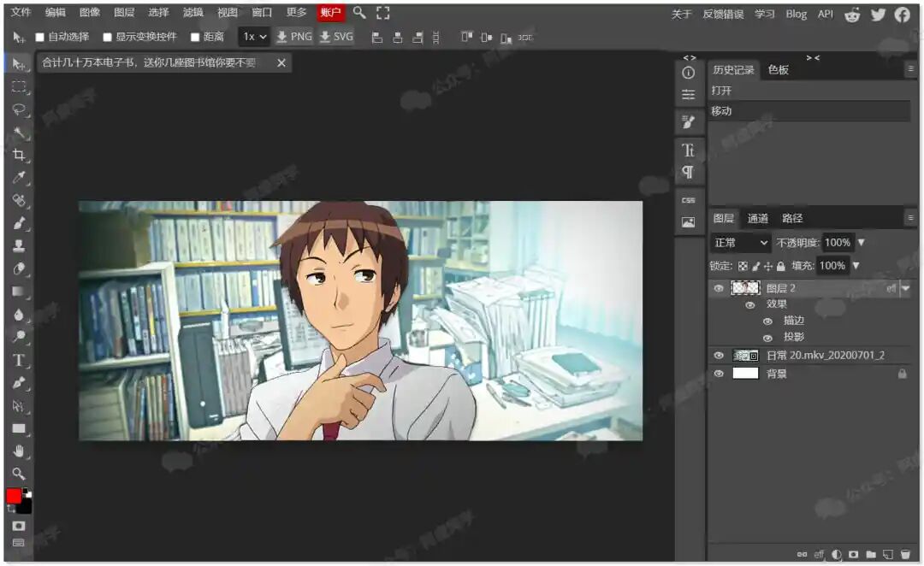Open the Properties sliders panel icon
The width and height of the screenshot is (924, 566).
point(688,95)
